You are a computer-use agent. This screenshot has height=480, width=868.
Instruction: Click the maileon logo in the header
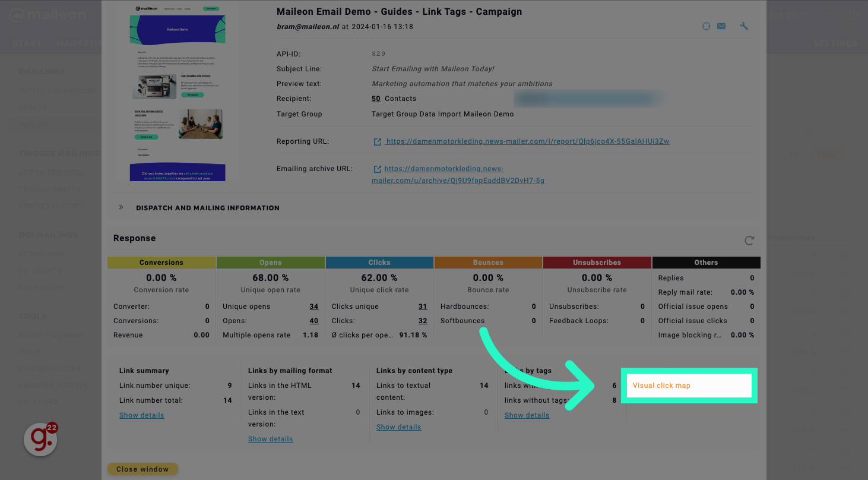pyautogui.click(x=47, y=14)
